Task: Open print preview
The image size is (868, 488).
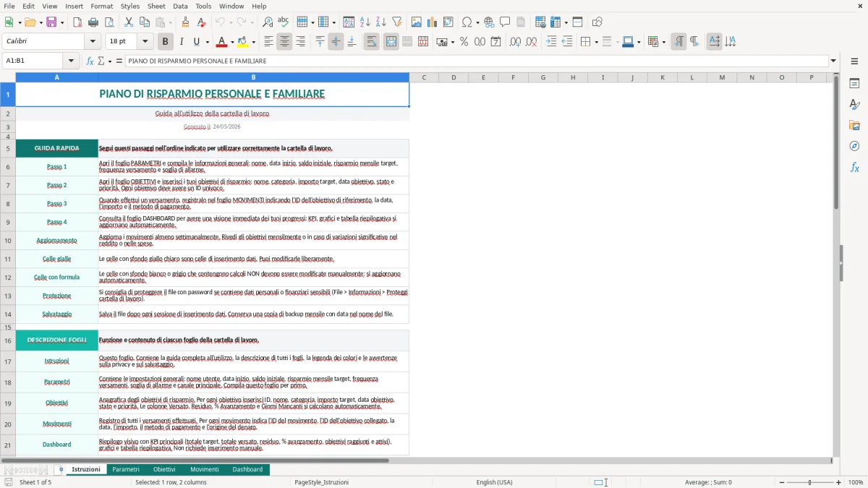Action: [109, 22]
